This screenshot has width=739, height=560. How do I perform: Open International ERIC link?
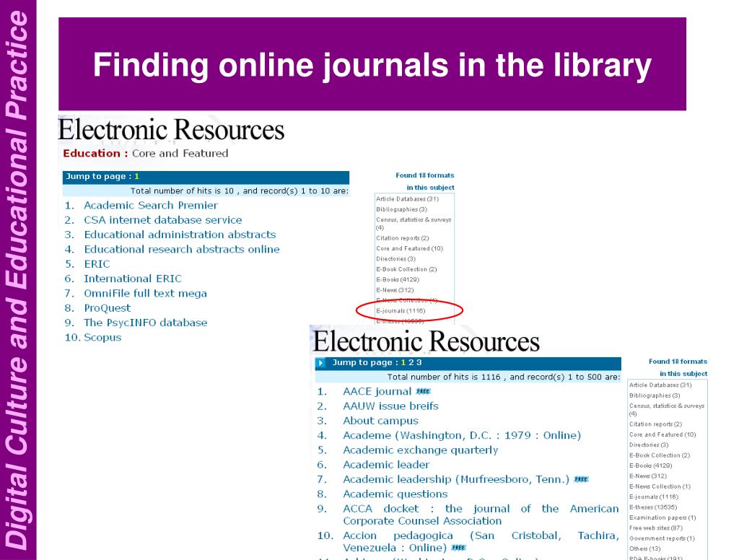coord(133,279)
